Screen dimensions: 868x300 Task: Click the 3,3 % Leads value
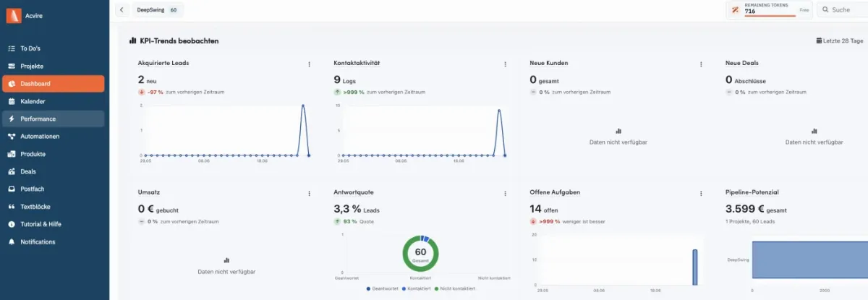356,210
